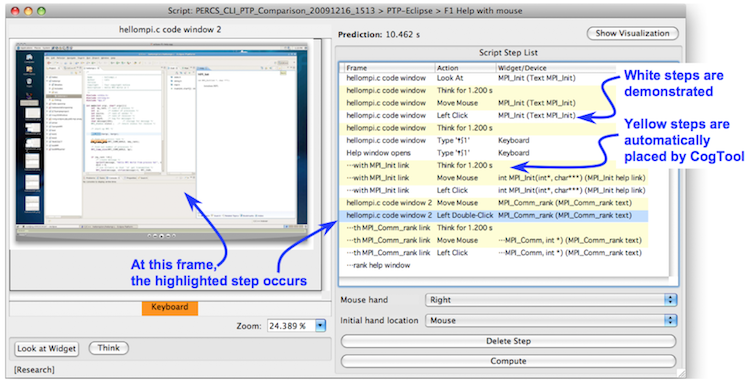Click the Zoom value field 24.389 %
The image size is (756, 381).
(x=292, y=326)
